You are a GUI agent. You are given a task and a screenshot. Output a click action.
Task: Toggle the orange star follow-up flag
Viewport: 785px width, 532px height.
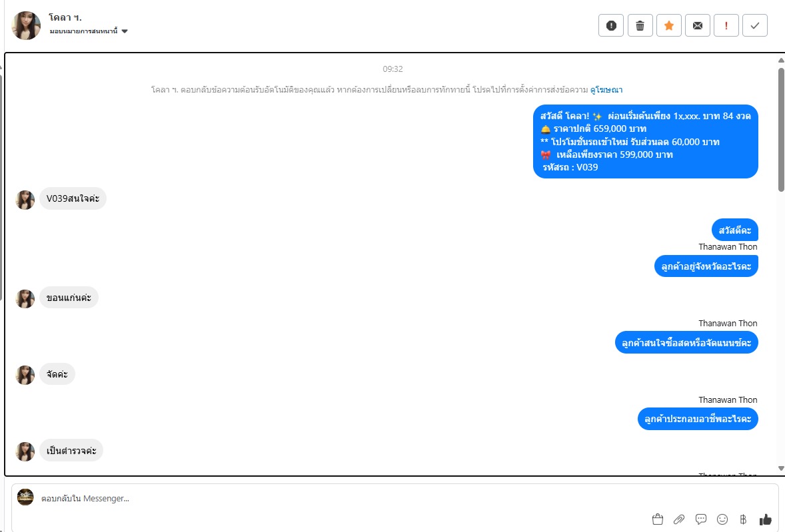669,25
